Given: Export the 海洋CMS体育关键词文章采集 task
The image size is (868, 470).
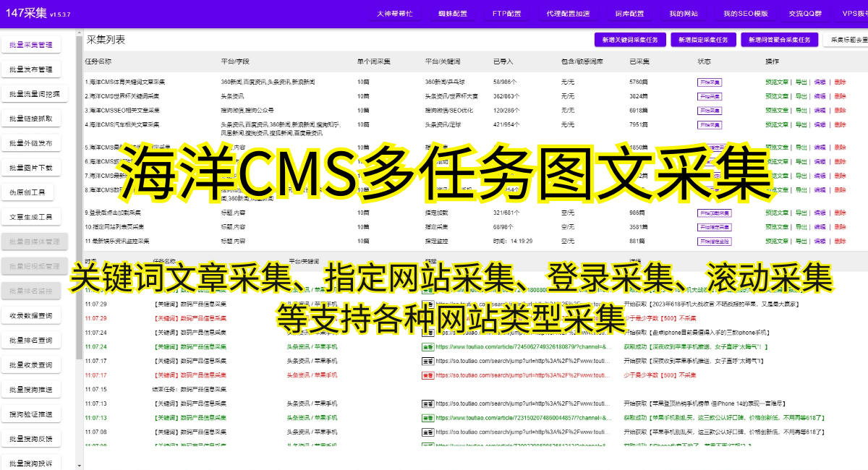Looking at the screenshot, I should pos(801,82).
